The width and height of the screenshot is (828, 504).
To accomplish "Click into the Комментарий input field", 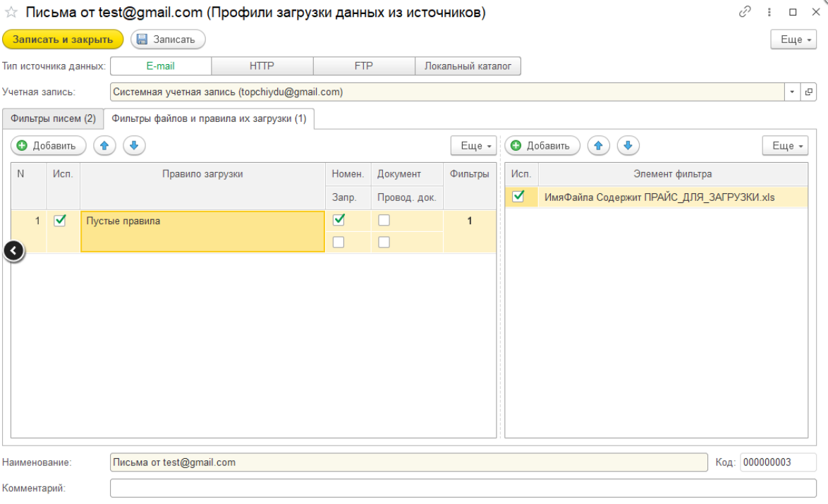I will 463,488.
